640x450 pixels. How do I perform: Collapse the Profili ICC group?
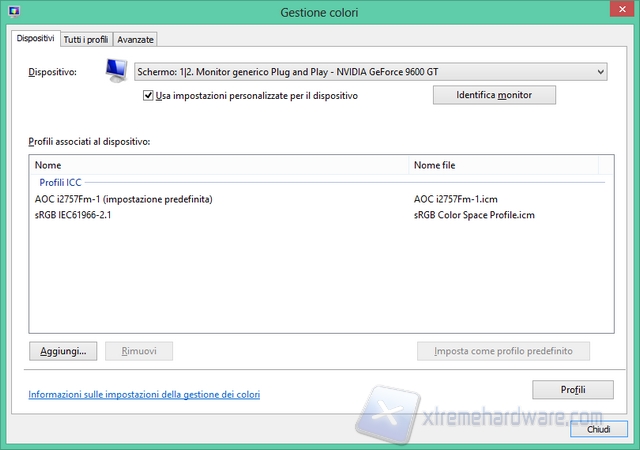[60, 182]
